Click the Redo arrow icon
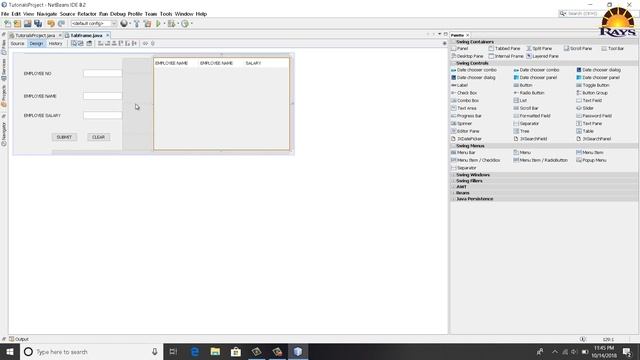 coord(61,24)
